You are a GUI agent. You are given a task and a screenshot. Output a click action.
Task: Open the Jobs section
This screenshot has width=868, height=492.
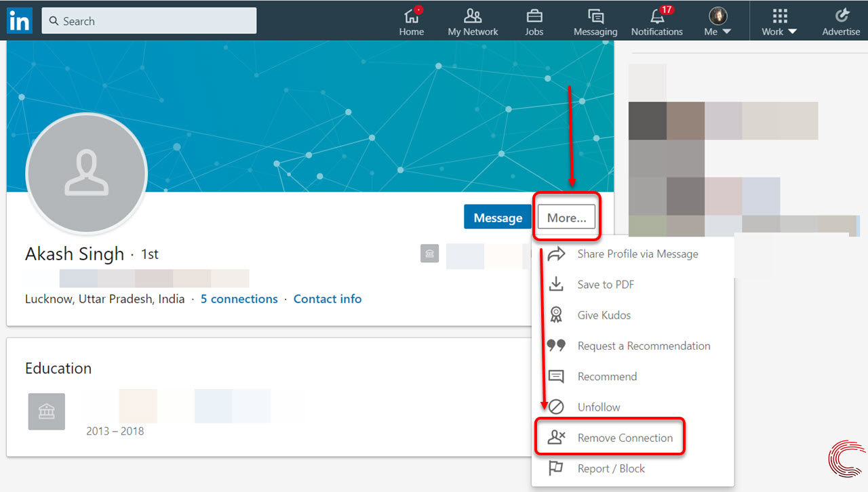[x=534, y=20]
